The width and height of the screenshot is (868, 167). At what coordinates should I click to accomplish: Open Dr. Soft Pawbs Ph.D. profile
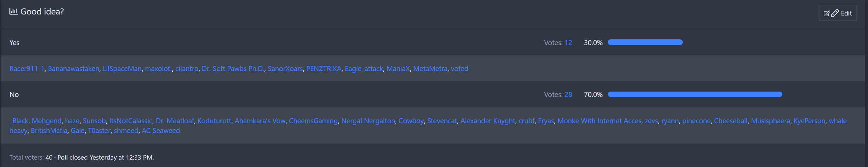pyautogui.click(x=233, y=69)
